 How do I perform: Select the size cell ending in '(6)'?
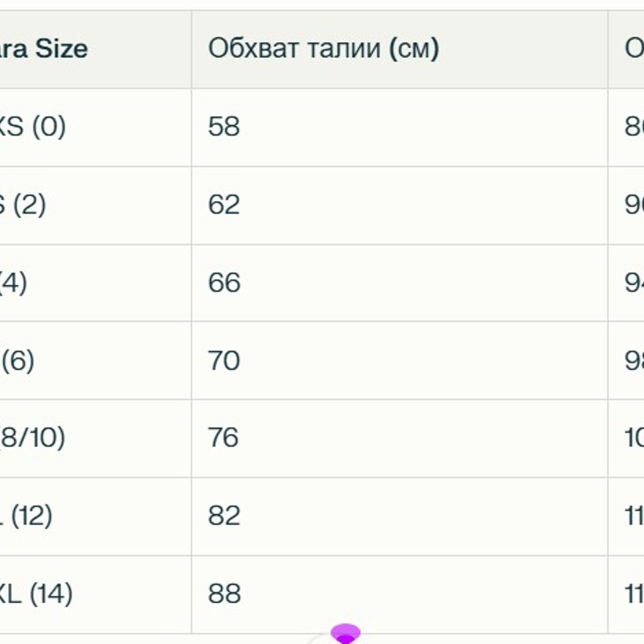point(96,360)
